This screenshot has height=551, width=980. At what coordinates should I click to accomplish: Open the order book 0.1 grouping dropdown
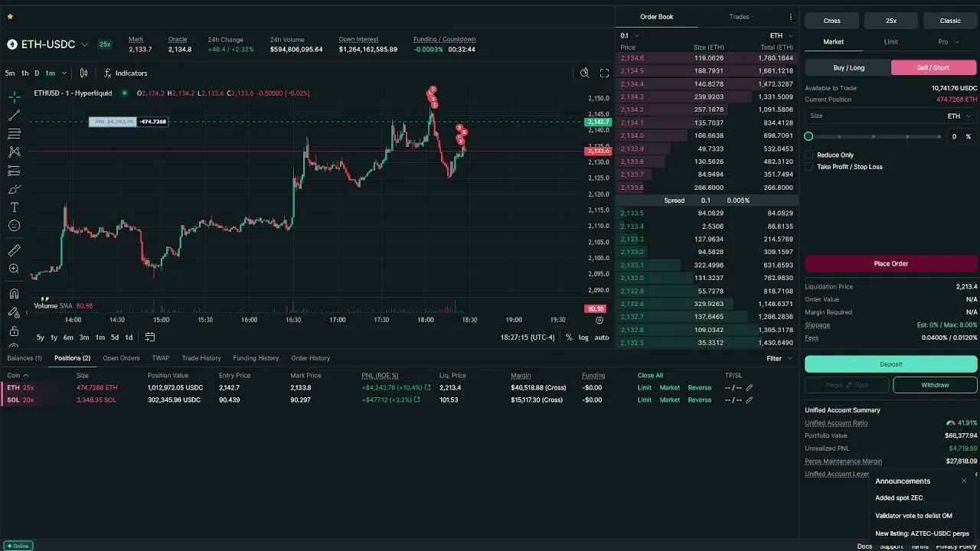coord(629,35)
